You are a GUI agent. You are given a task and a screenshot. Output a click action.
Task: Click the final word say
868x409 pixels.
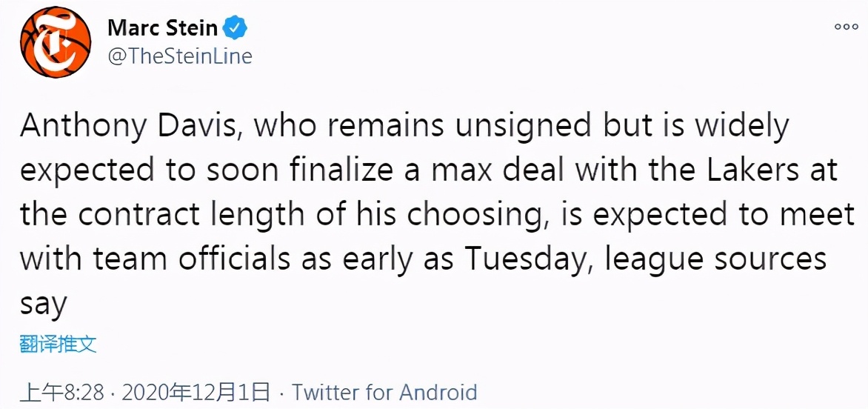point(43,305)
